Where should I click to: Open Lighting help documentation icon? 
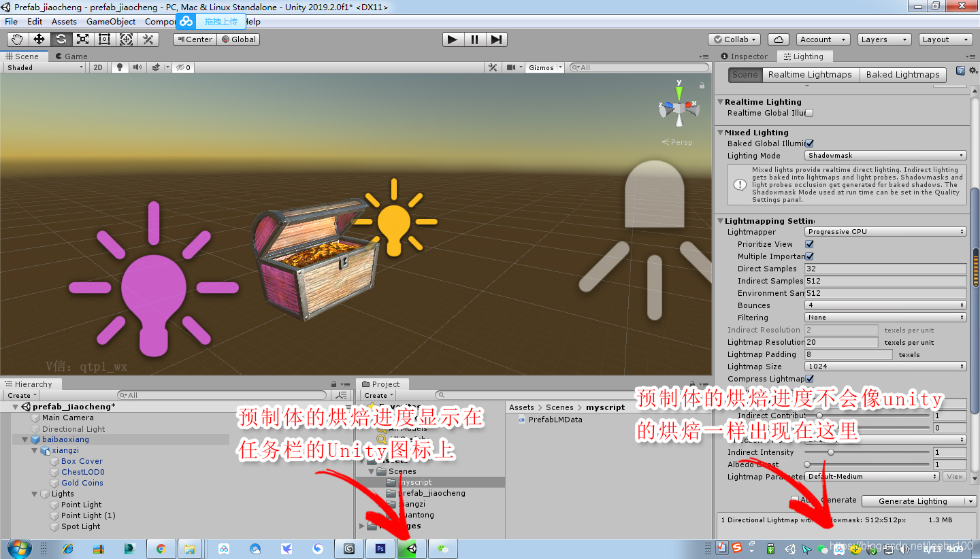pos(960,71)
